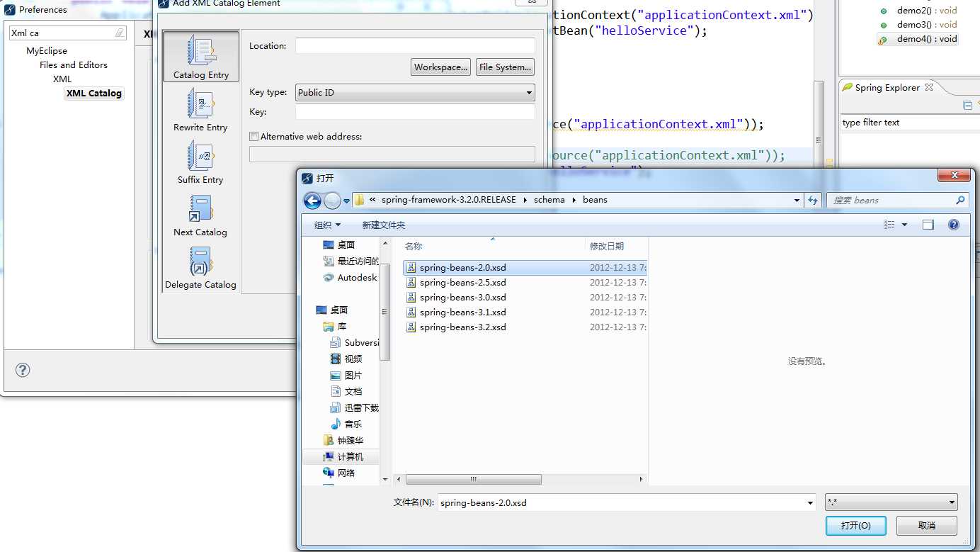Go back in file dialog
Image resolution: width=980 pixels, height=552 pixels.
312,201
